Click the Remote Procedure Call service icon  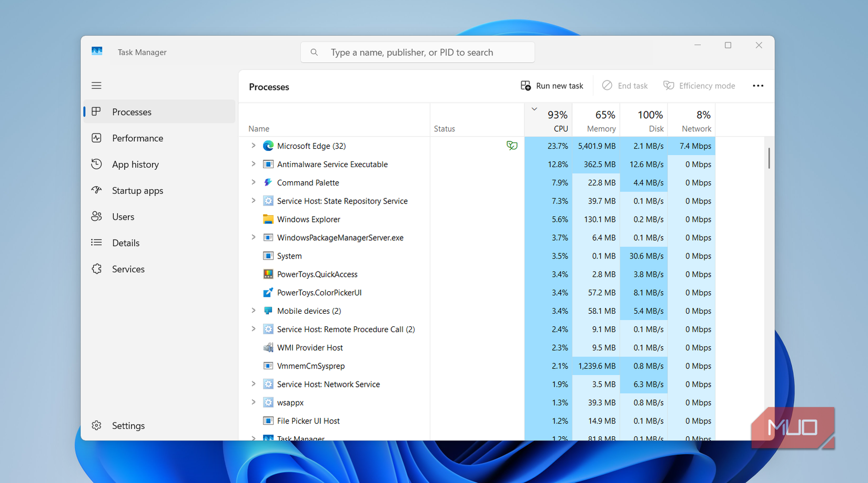pos(268,329)
